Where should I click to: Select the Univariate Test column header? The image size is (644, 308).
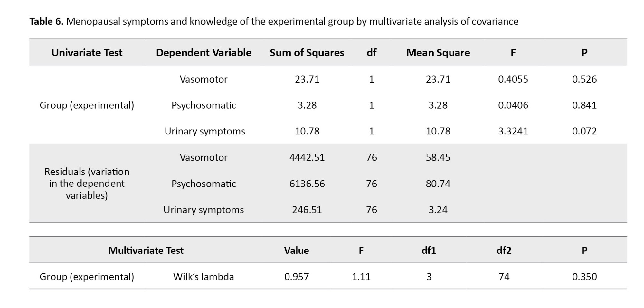click(x=87, y=53)
